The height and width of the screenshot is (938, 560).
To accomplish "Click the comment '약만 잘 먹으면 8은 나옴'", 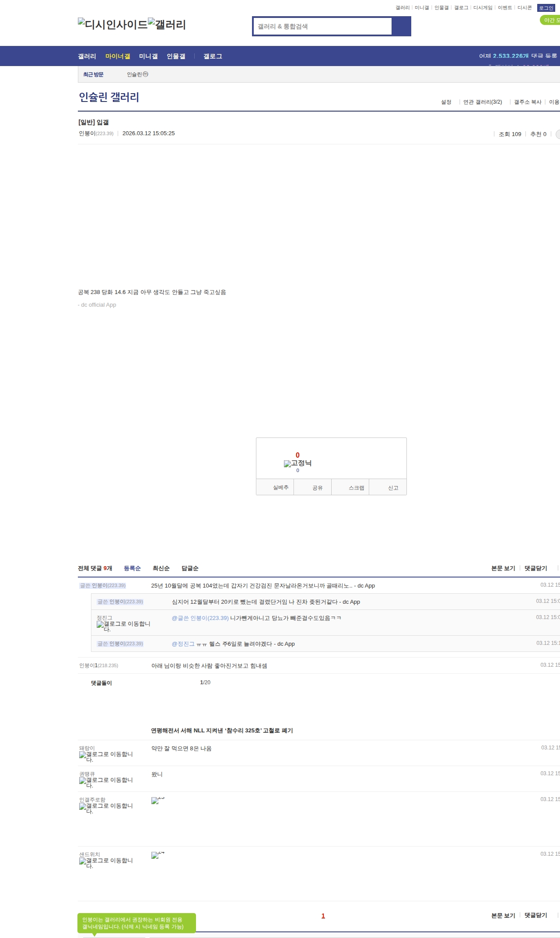I will (182, 749).
